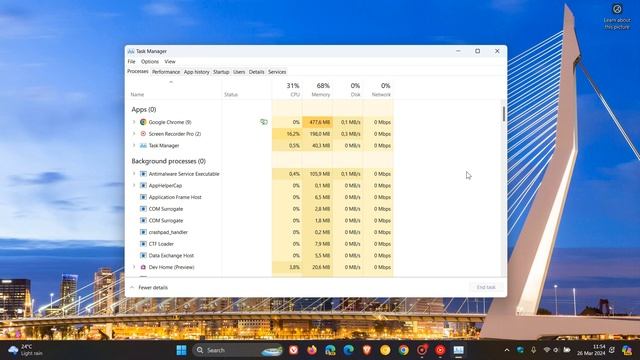Switch to the Startup tab

click(x=221, y=72)
